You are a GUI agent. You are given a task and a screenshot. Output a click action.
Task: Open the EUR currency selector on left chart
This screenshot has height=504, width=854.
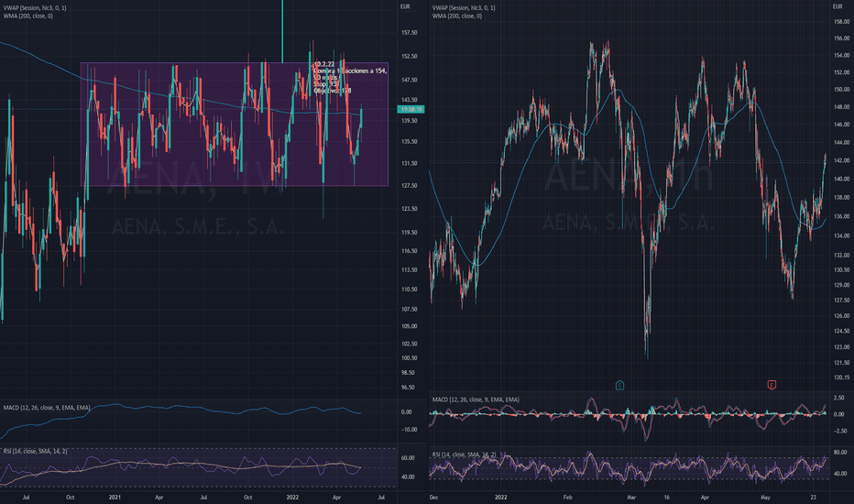[405, 6]
